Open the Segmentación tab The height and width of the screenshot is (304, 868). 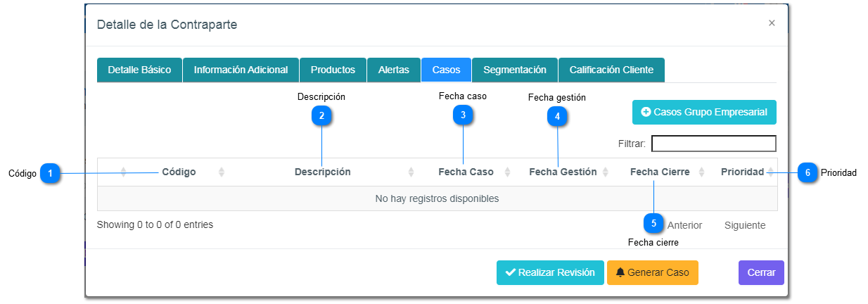515,70
